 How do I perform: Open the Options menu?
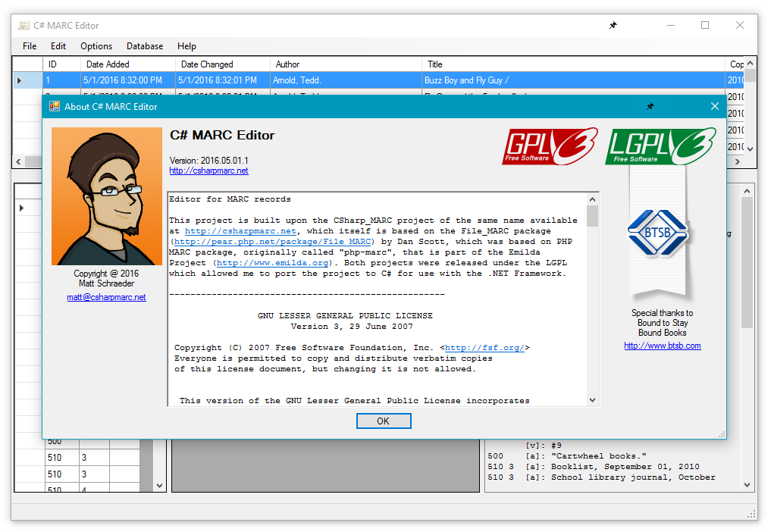(x=96, y=46)
